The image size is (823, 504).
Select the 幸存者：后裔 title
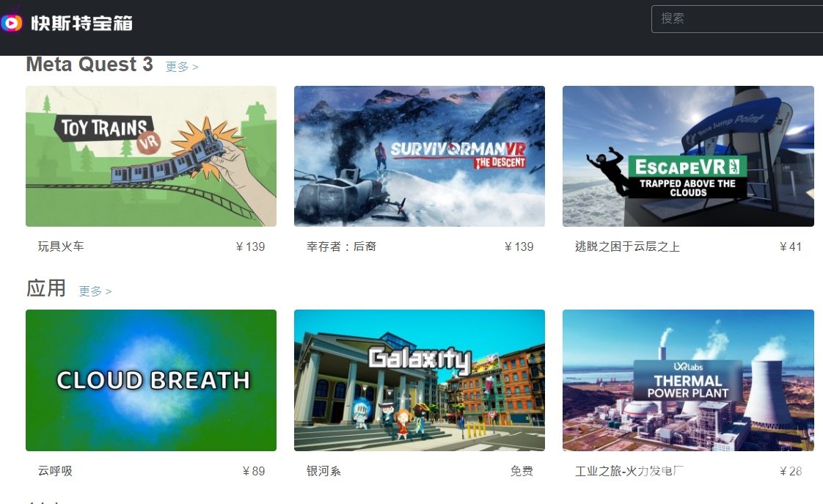[341, 246]
